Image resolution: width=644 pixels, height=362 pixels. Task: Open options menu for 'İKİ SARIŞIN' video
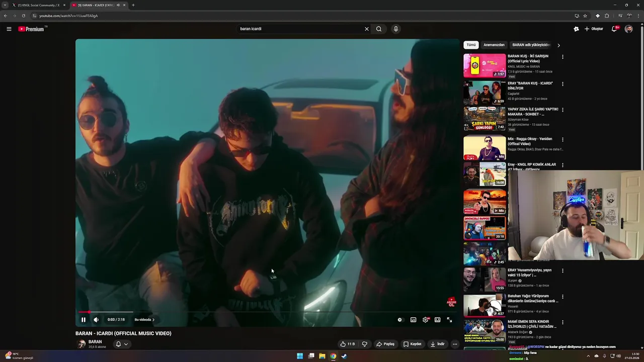[562, 57]
